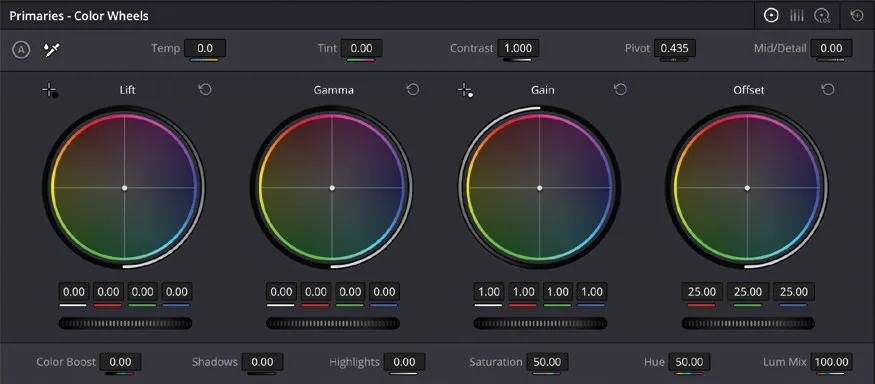Image resolution: width=875 pixels, height=384 pixels.
Task: Click the Contrast value field
Action: (x=518, y=49)
